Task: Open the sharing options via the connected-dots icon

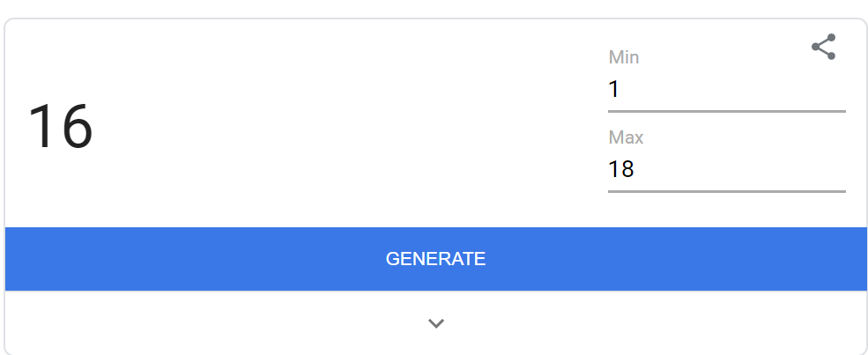Action: 824,47
